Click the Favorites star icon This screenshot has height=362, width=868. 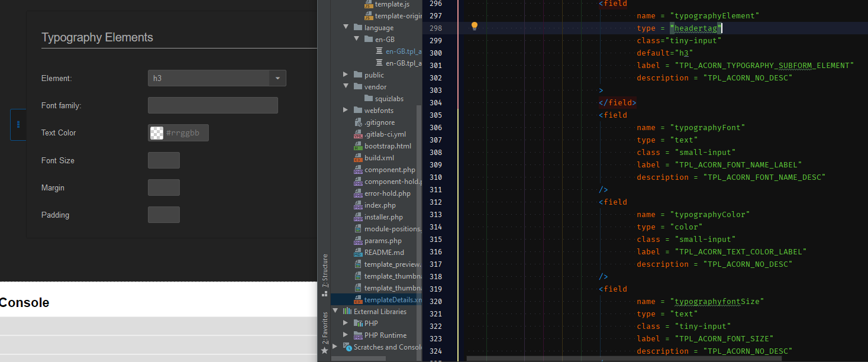tap(324, 350)
